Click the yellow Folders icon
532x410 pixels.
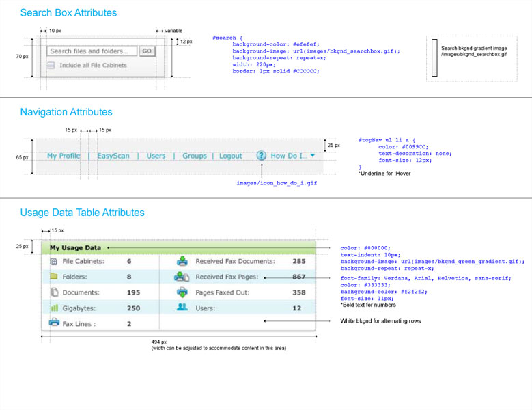coord(54,277)
